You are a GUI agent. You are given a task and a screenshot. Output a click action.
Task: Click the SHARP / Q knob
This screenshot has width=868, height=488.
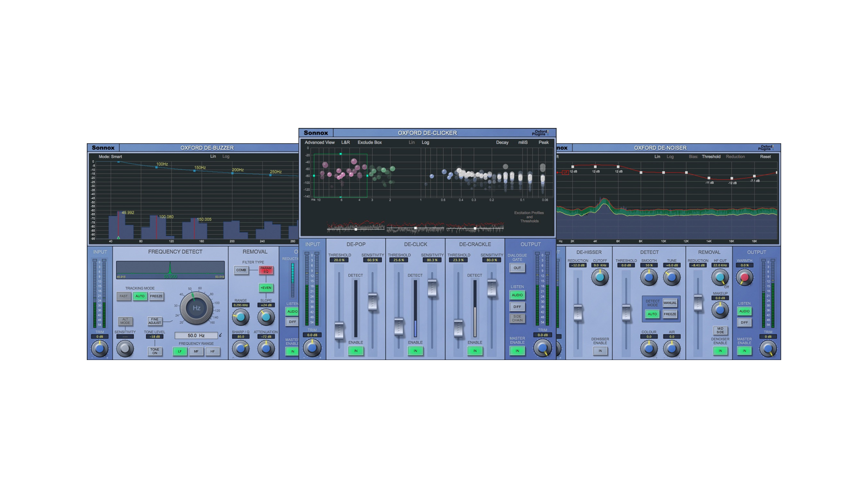(x=240, y=349)
